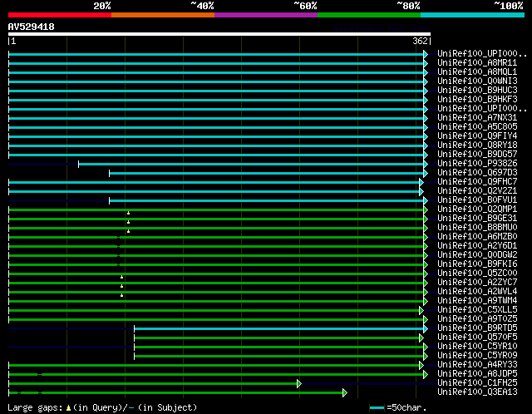The height and width of the screenshot is (414, 532).
Task: Click the start tick of the B9RTD5 alignment
Action: coord(135,329)
